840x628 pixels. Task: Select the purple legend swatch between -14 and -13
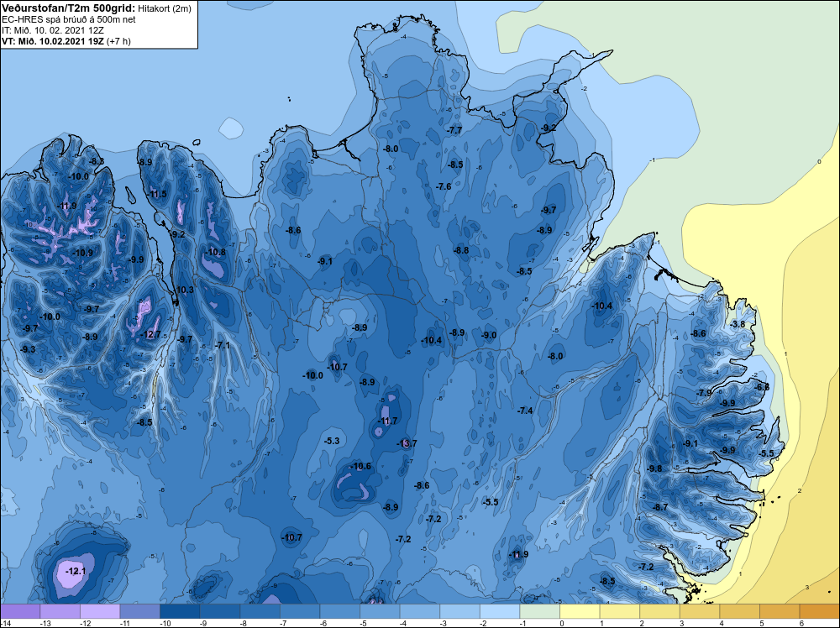pyautogui.click(x=20, y=611)
